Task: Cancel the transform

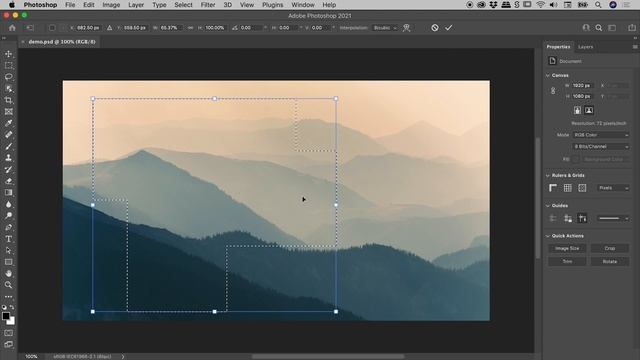Action: click(x=435, y=28)
